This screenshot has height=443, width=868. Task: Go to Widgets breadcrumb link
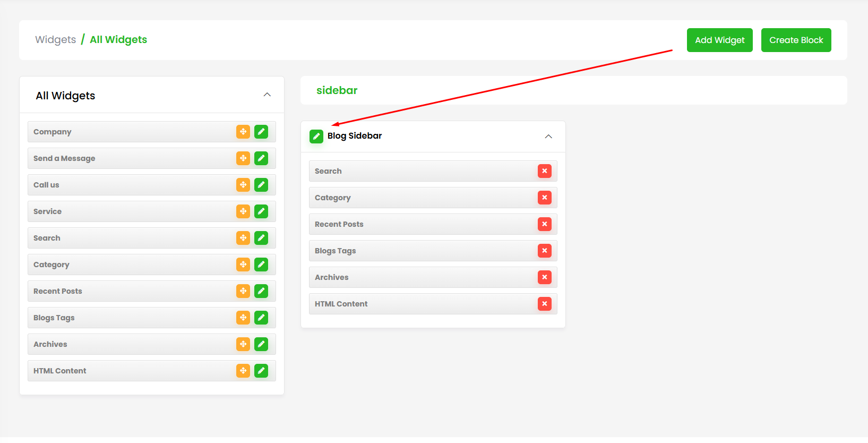(x=56, y=40)
